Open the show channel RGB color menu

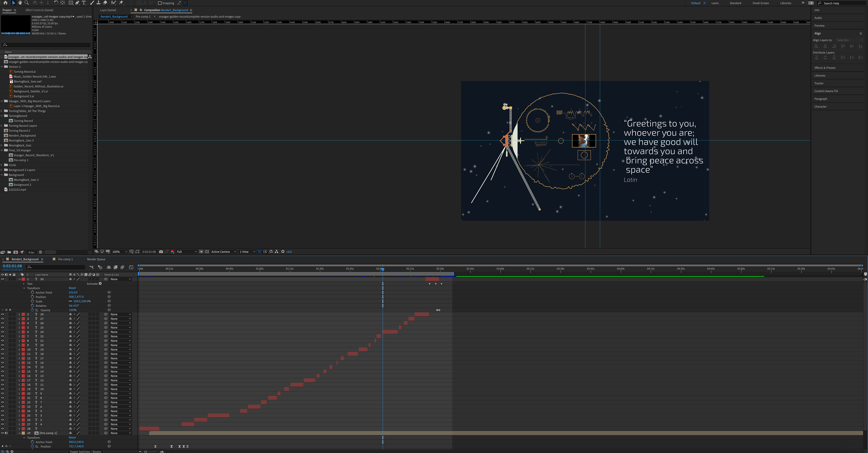pyautogui.click(x=172, y=252)
